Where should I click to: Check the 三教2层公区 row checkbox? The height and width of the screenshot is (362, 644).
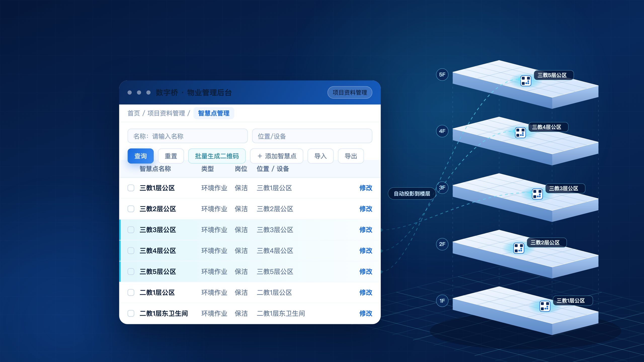pyautogui.click(x=131, y=209)
